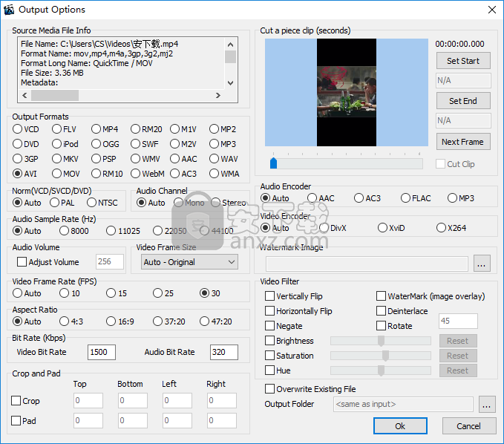
Task: Click the file info scroll left arrow
Action: click(24, 96)
